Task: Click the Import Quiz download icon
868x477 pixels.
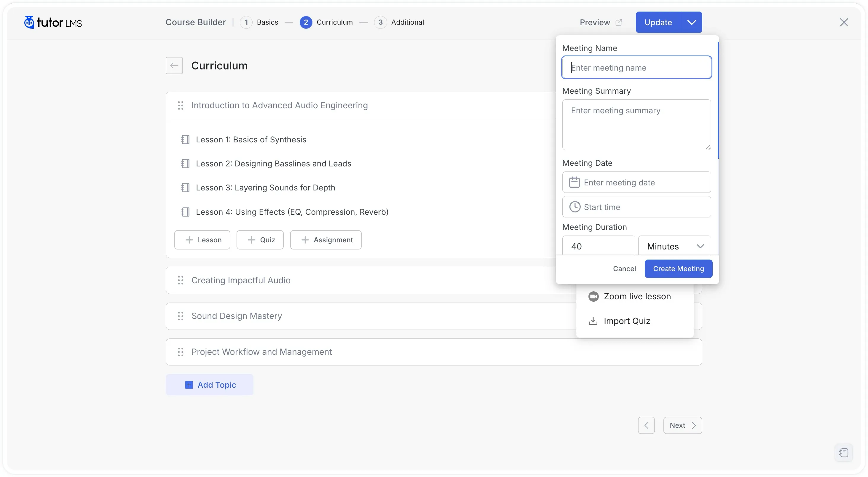Action: pos(593,321)
